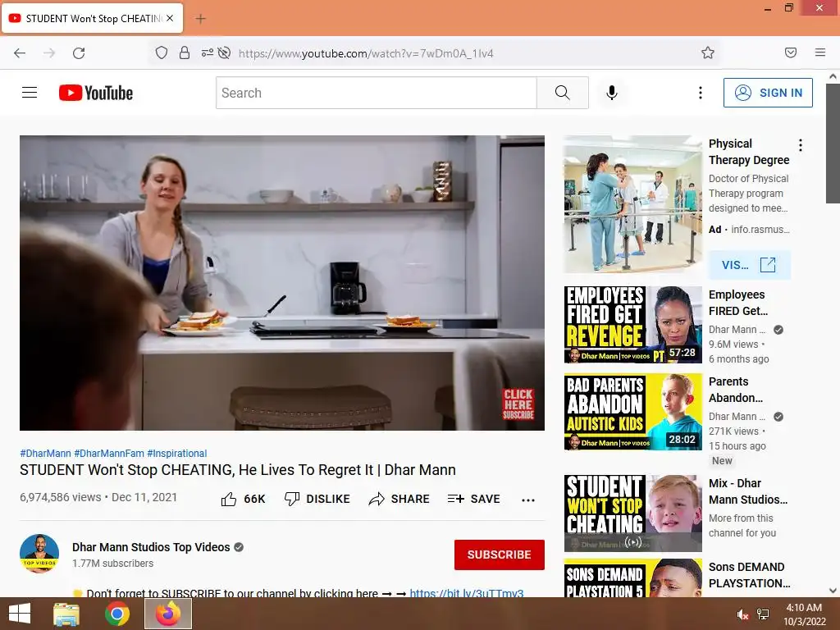Click the #DharMannFam hashtag
The image size is (840, 630).
pos(109,453)
